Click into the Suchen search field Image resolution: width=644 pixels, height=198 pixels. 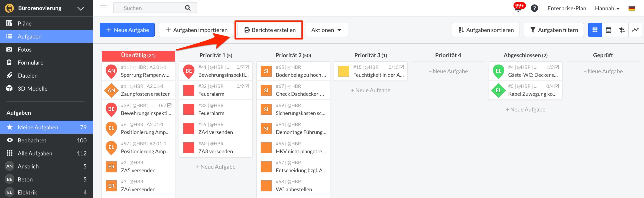coord(152,8)
